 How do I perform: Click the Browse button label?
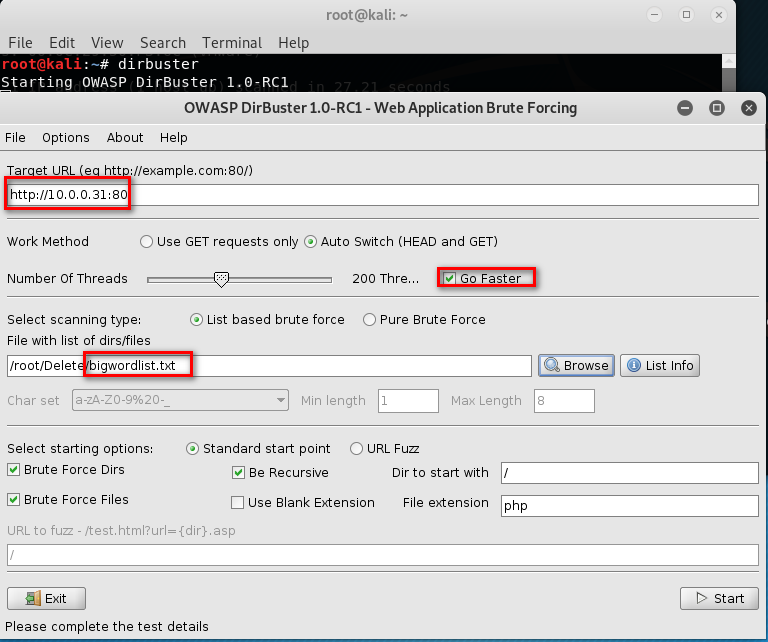coord(586,365)
